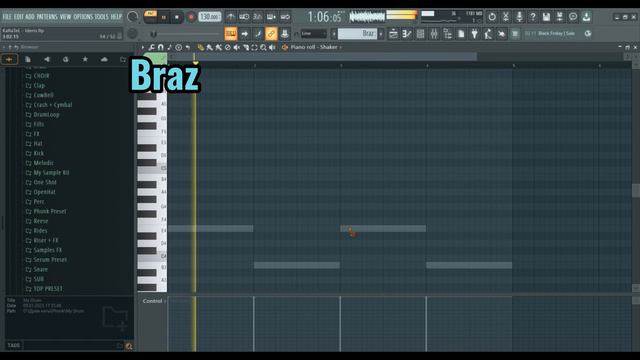Click the undo history icon
This screenshot has height=360, width=640.
(492, 17)
